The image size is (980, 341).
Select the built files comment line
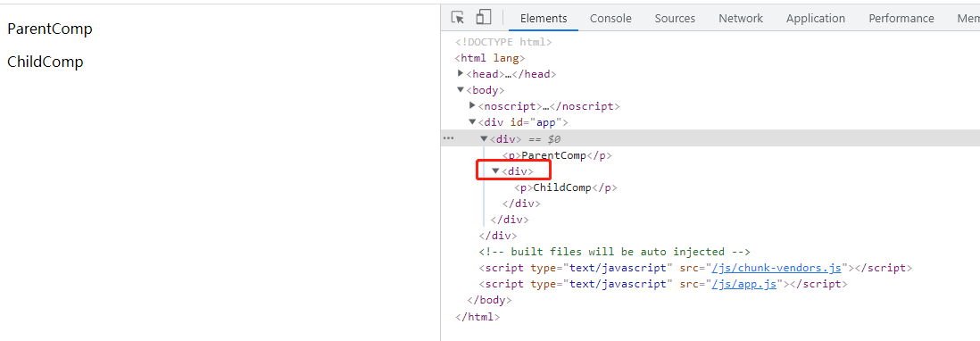coord(614,252)
